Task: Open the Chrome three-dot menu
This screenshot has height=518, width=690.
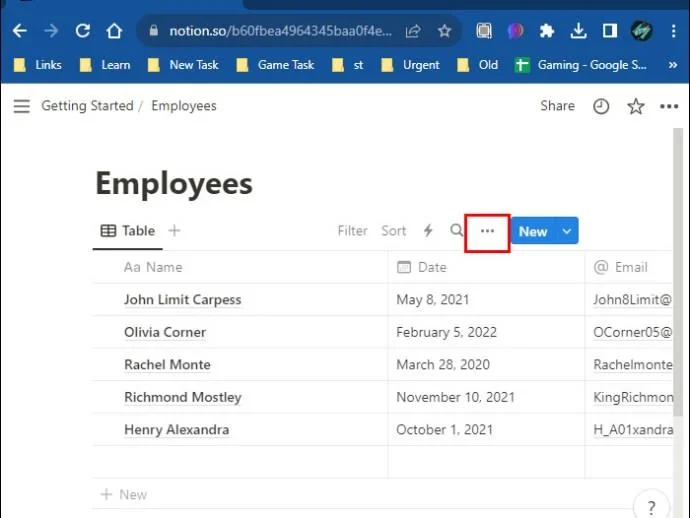Action: click(673, 31)
